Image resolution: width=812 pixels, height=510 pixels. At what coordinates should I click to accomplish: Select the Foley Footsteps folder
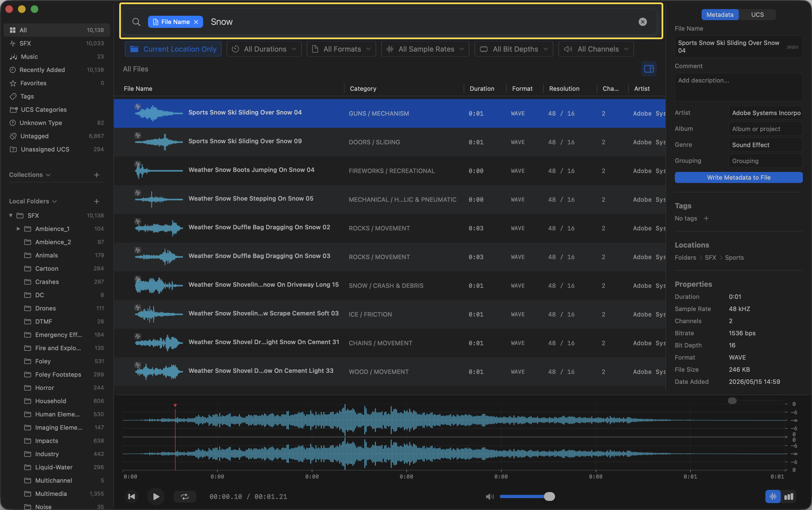pos(57,374)
